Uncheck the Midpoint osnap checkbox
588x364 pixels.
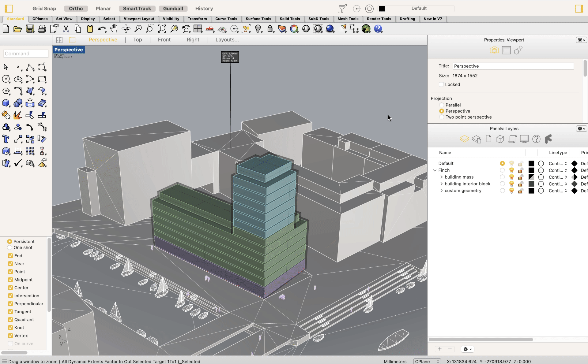pyautogui.click(x=10, y=280)
